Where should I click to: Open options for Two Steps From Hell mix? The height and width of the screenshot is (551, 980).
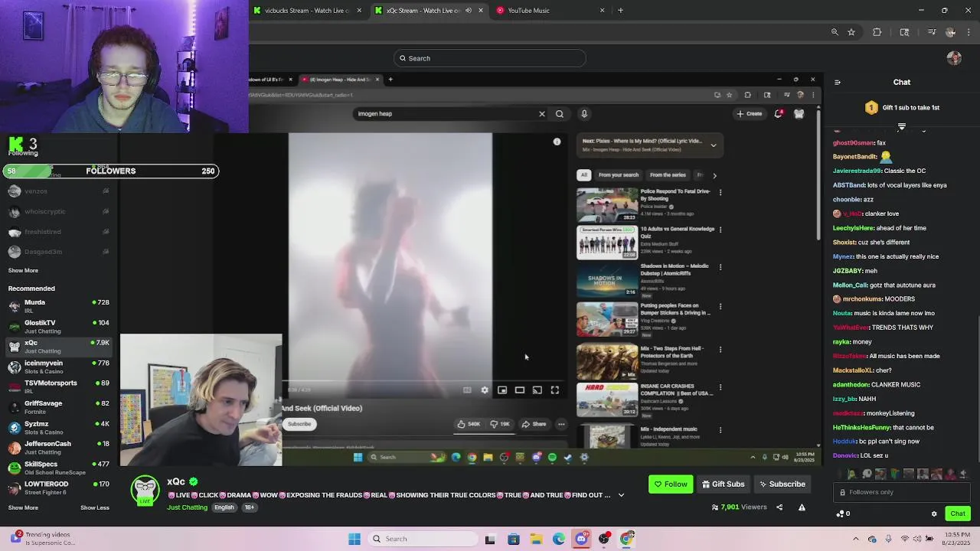[720, 350]
